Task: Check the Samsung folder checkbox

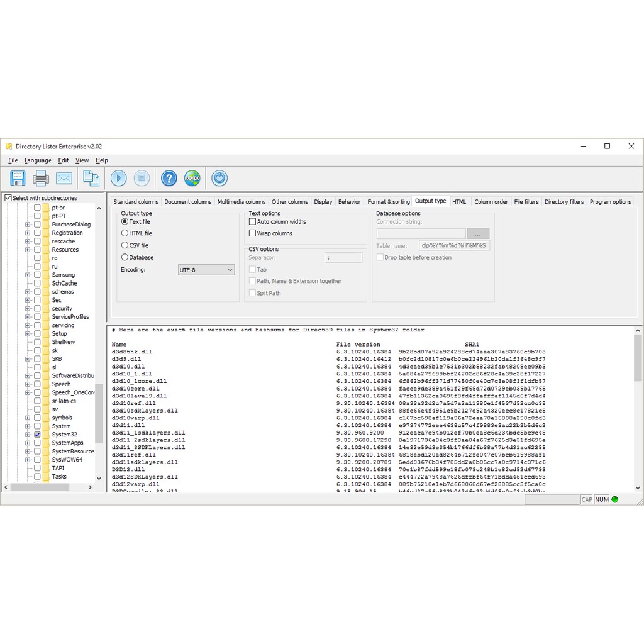Action: coord(37,275)
